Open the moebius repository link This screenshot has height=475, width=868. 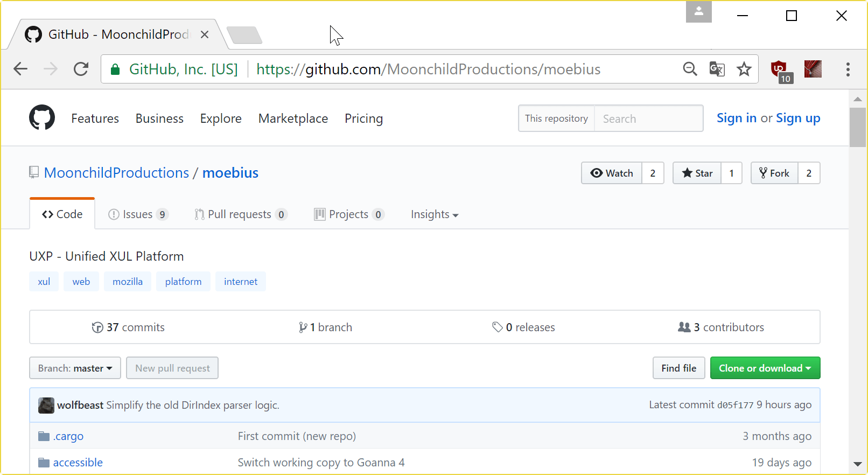click(x=230, y=173)
